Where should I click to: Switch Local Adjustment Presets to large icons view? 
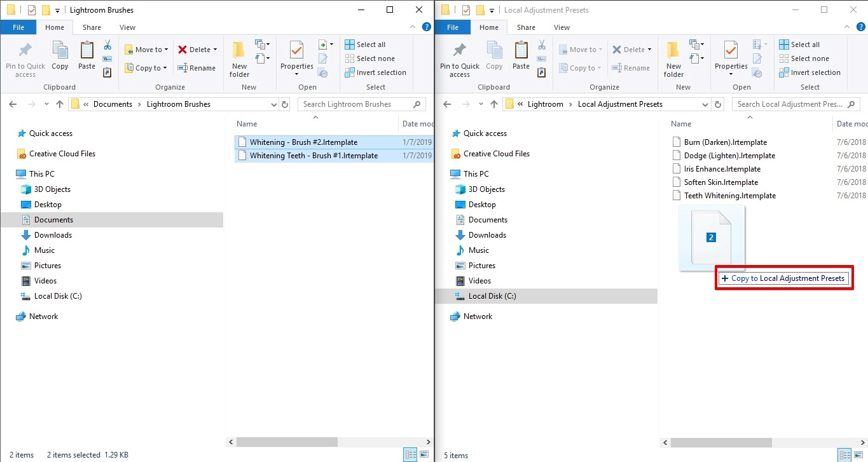tap(859, 454)
